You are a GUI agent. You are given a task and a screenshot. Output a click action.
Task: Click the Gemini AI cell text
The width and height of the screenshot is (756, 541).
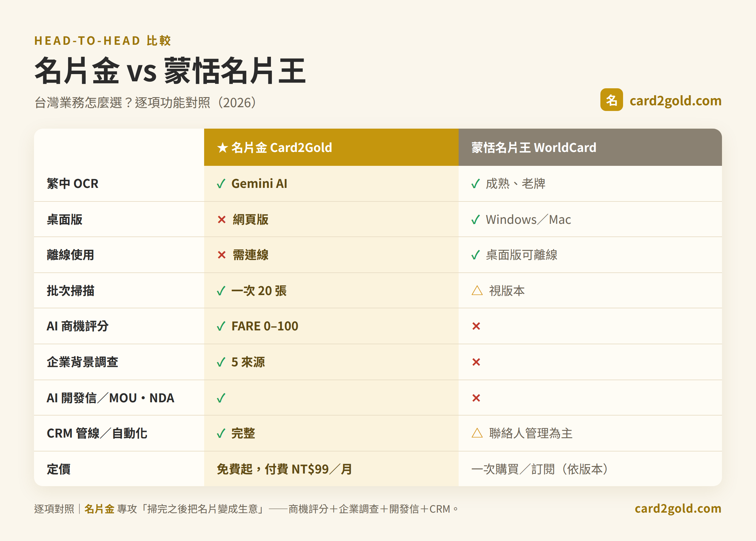pos(259,183)
